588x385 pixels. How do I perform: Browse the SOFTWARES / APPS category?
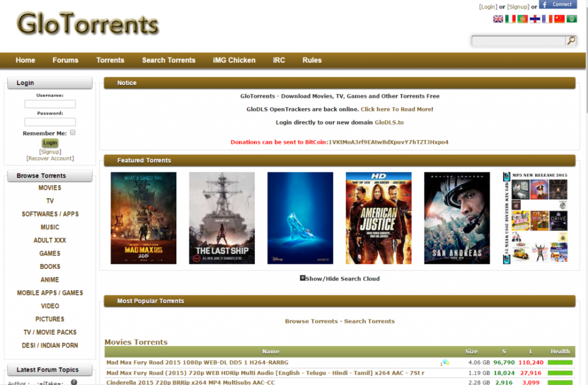point(50,214)
